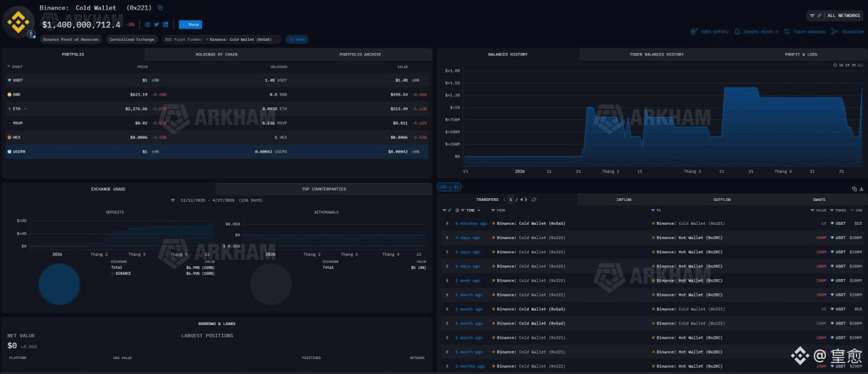Click the copy icon above transfers table
The image size is (868, 374).
click(854, 189)
